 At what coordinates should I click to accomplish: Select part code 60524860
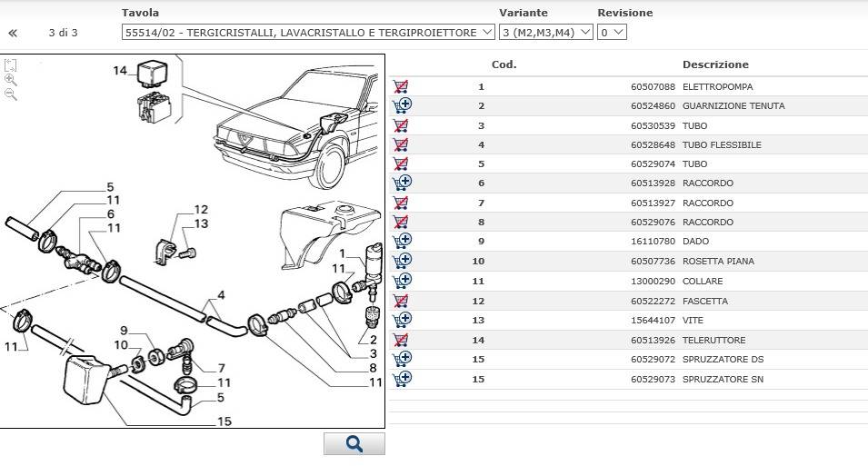click(x=653, y=105)
